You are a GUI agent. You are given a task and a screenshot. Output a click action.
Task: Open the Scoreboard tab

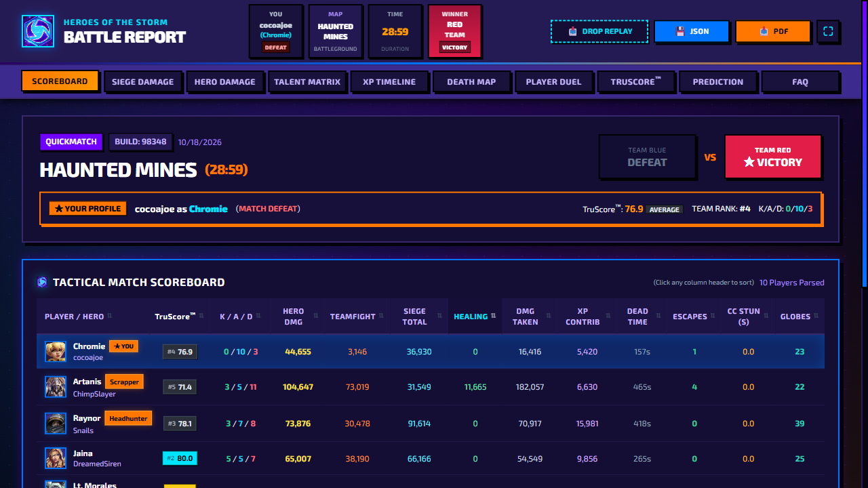(x=60, y=81)
